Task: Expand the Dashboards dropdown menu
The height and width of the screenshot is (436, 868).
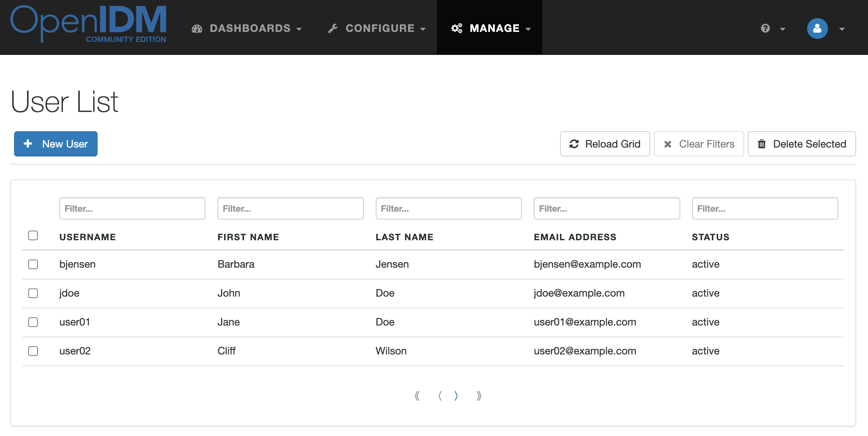Action: 247,29
